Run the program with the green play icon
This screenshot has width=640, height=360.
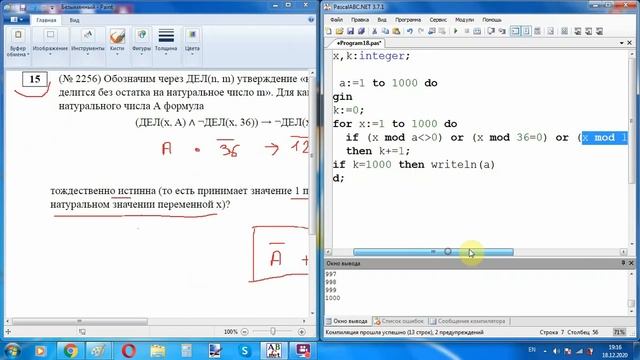[x=456, y=31]
